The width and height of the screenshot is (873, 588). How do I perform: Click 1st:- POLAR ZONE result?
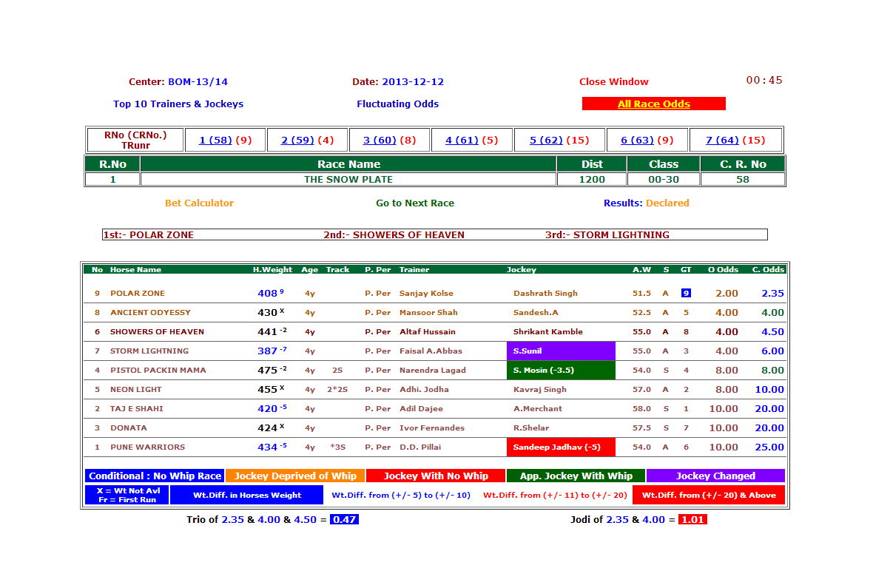(x=149, y=235)
